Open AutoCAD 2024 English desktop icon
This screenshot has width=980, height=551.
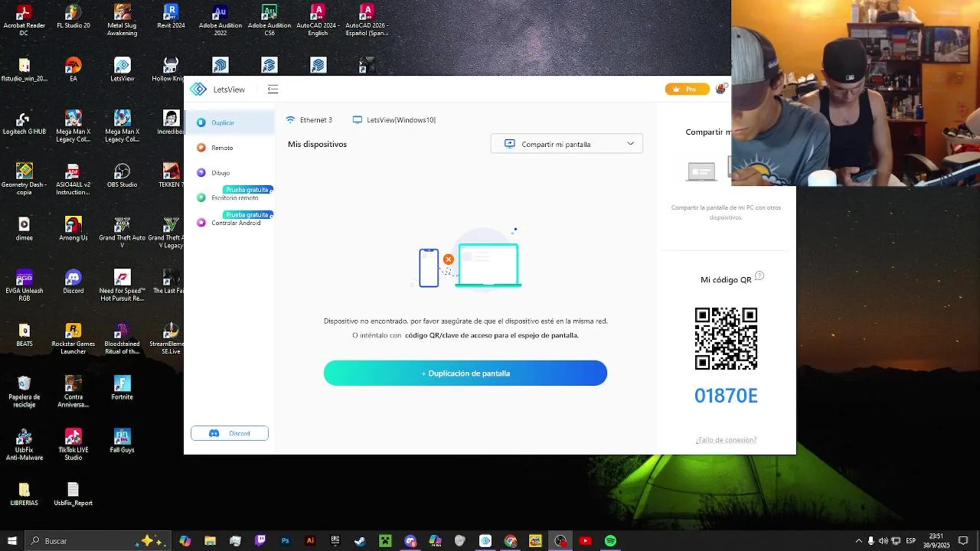[318, 20]
